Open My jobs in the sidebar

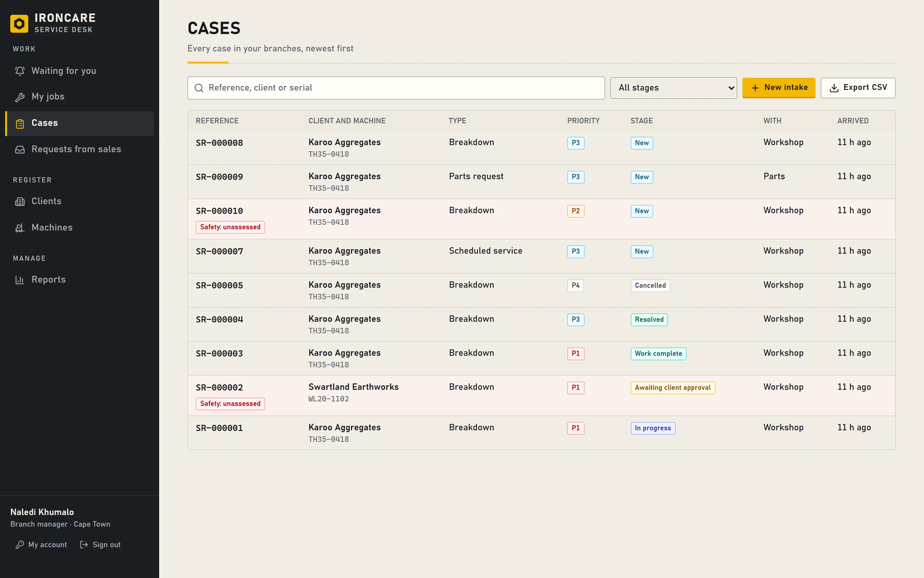80,97
